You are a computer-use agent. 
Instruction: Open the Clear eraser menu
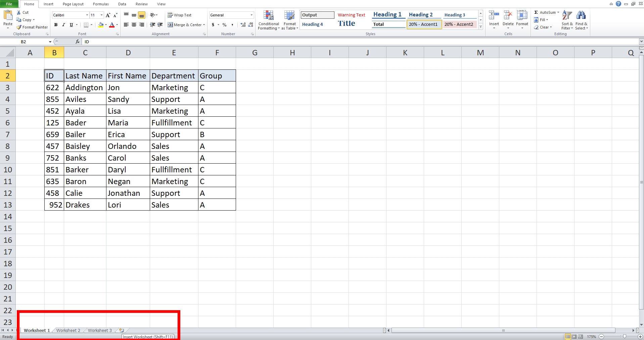543,27
